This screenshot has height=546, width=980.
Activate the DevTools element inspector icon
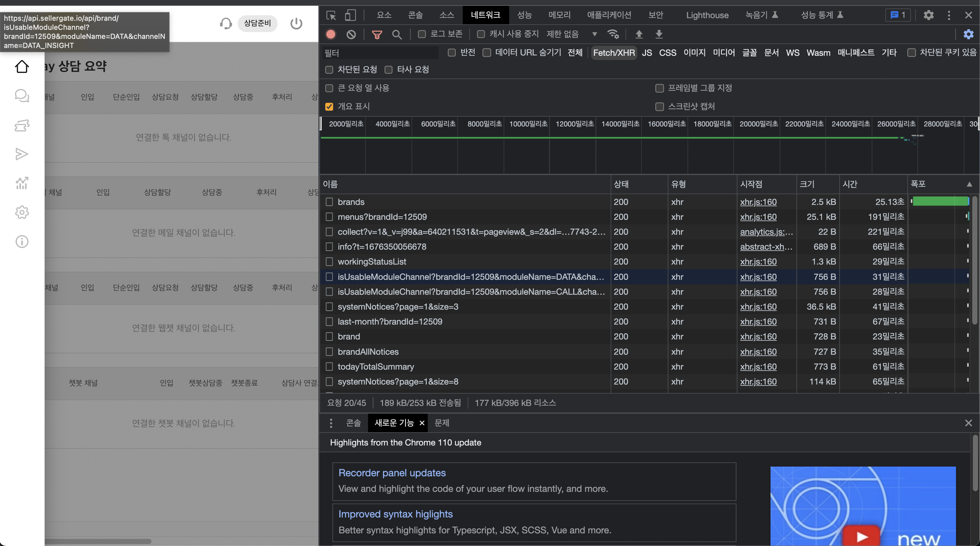331,15
